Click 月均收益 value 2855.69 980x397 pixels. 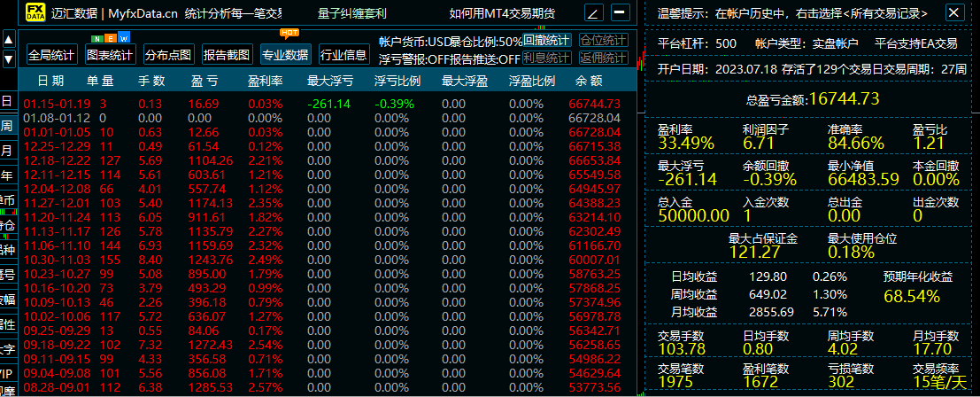click(770, 312)
